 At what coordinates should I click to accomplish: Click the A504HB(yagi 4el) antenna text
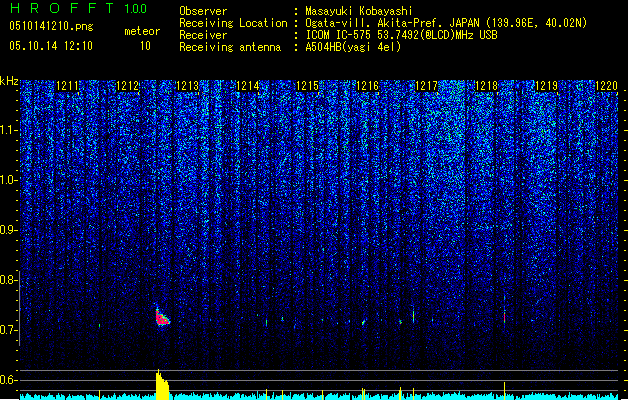coord(353,47)
